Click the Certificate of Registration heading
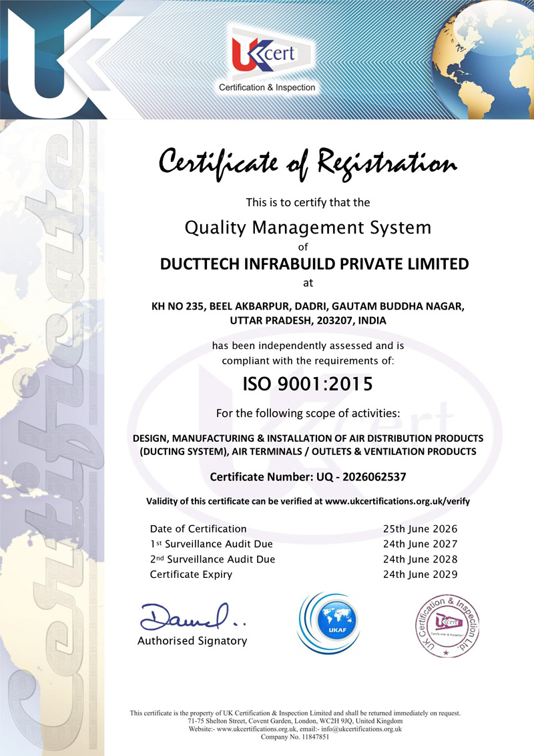This screenshot has height=756, width=534. click(308, 164)
